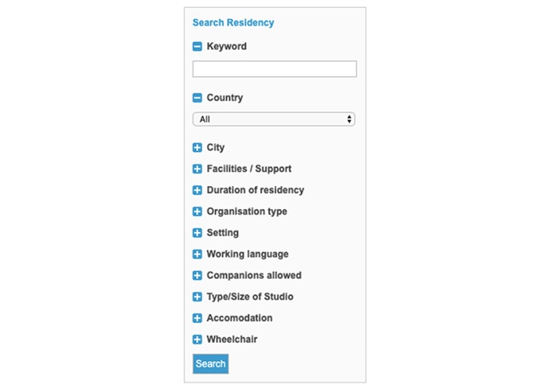
Task: Expand Organisation type via plus icon
Action: click(x=197, y=211)
